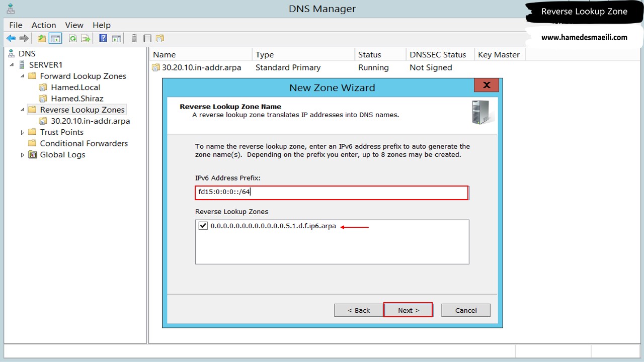The height and width of the screenshot is (362, 644).
Task: Click the New Server tower toolbar icon
Action: [134, 38]
